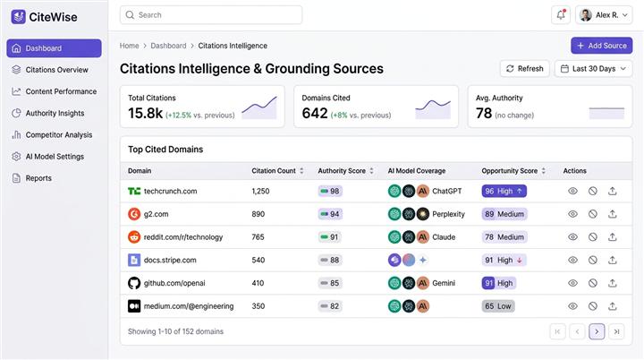Open Dashboard in the sidebar
644x360 pixels.
(x=54, y=48)
